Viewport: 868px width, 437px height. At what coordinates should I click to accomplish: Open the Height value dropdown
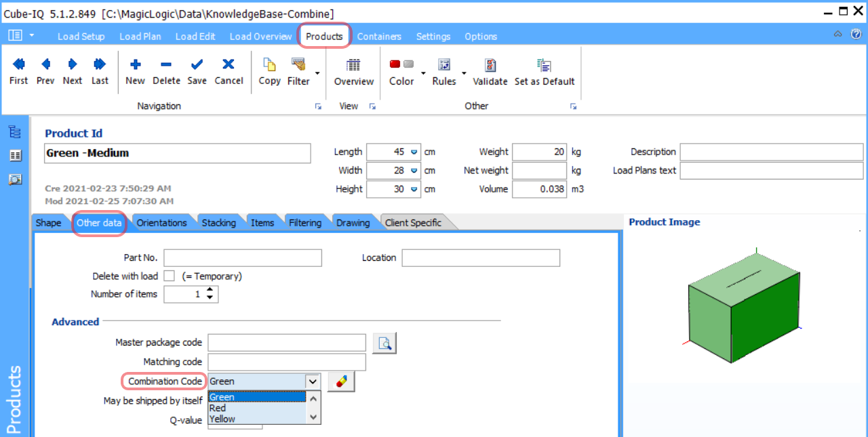414,190
